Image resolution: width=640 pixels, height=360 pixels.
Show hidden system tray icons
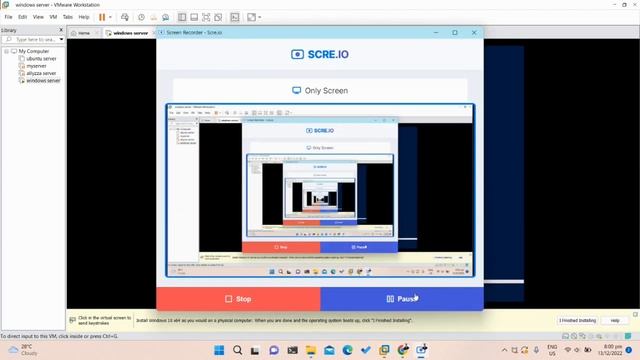[504, 350]
